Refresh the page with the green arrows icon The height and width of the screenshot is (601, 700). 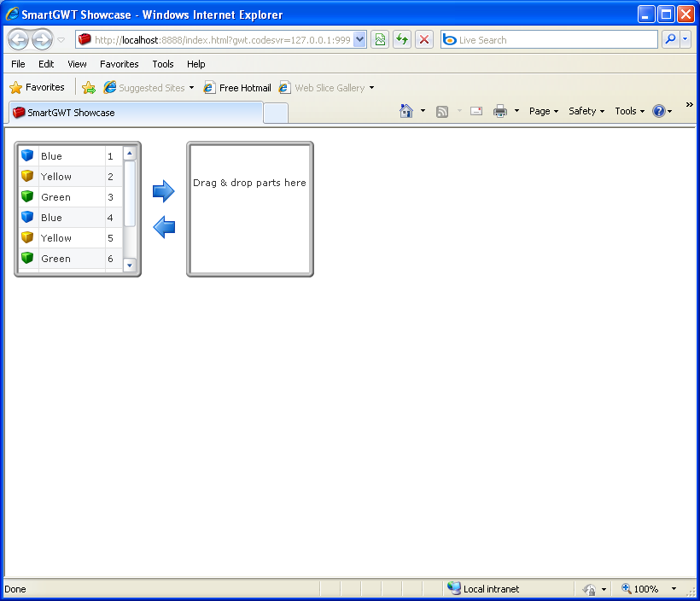coord(402,40)
